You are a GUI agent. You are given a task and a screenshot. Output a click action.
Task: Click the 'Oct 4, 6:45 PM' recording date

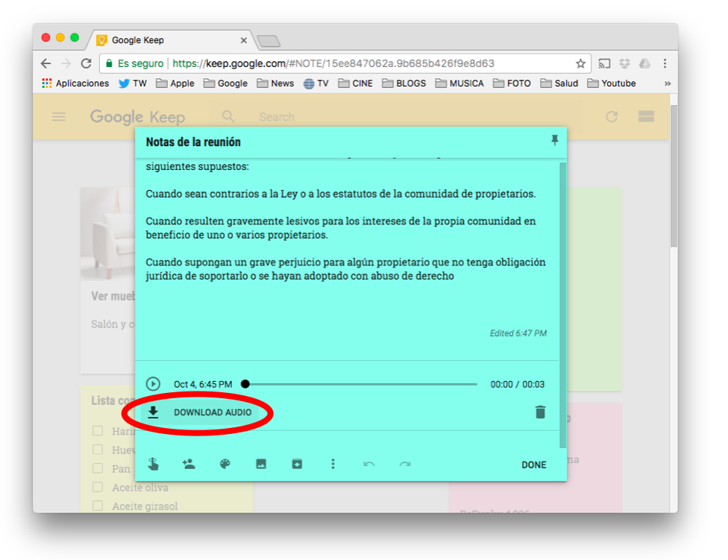[203, 384]
